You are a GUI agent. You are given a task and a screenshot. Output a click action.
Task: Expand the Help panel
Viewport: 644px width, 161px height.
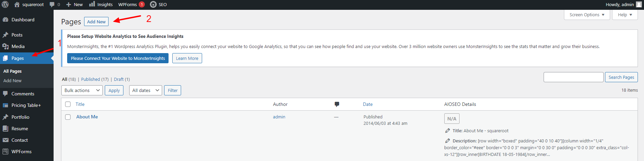[x=625, y=15]
